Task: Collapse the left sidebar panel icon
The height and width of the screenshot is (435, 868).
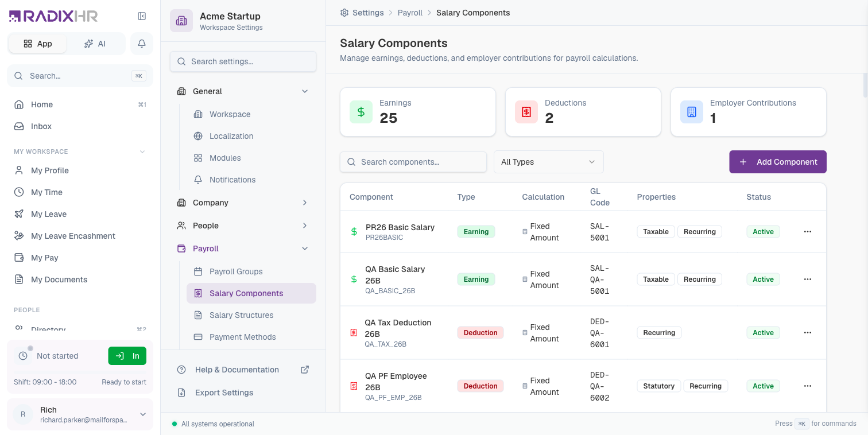Action: [x=142, y=16]
